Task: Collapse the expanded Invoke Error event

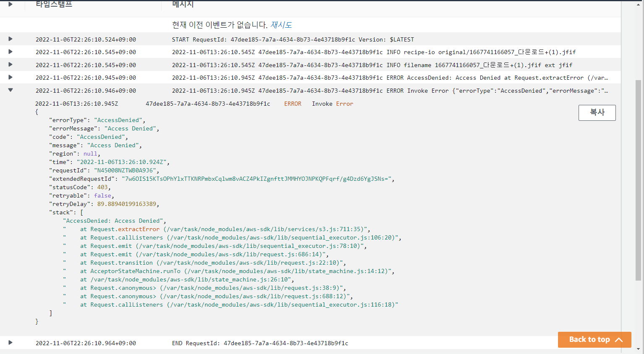Action: (x=10, y=90)
